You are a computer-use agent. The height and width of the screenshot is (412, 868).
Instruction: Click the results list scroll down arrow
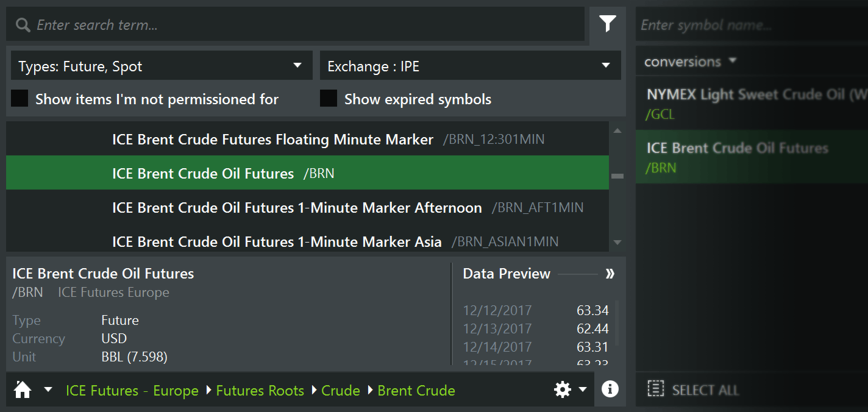617,243
